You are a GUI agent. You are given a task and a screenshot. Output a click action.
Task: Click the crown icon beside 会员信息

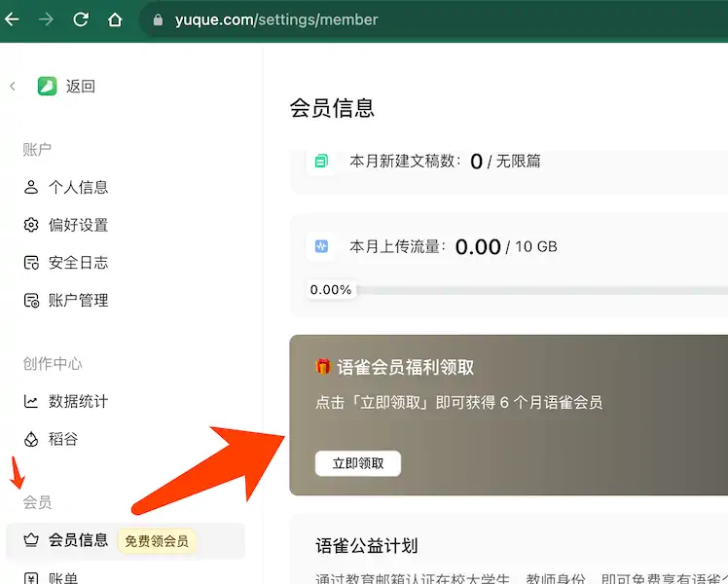31,540
